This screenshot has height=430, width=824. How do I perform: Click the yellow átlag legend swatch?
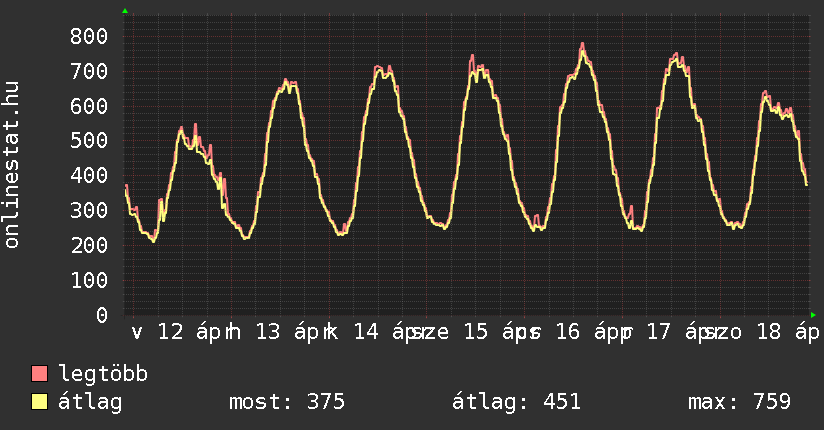pyautogui.click(x=40, y=402)
